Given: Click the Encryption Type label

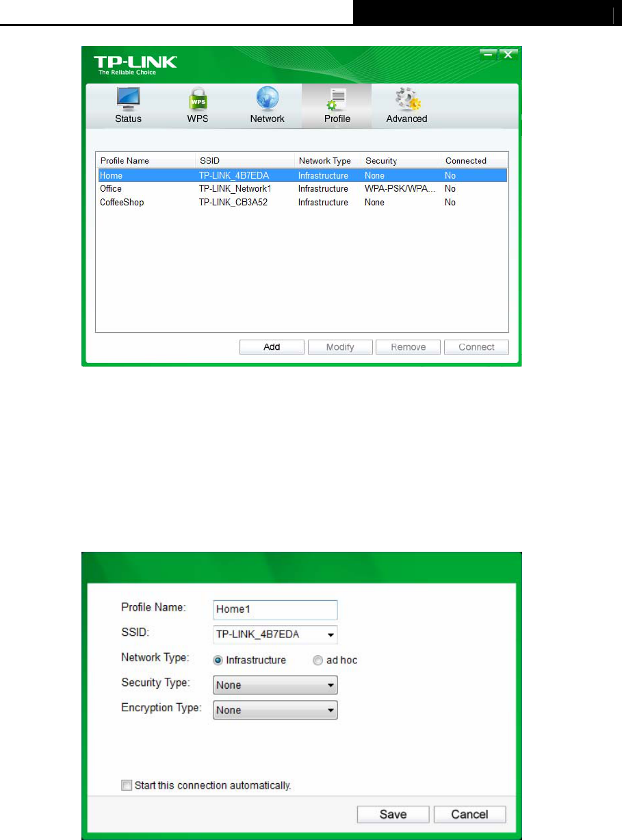Looking at the screenshot, I should coord(161,707).
